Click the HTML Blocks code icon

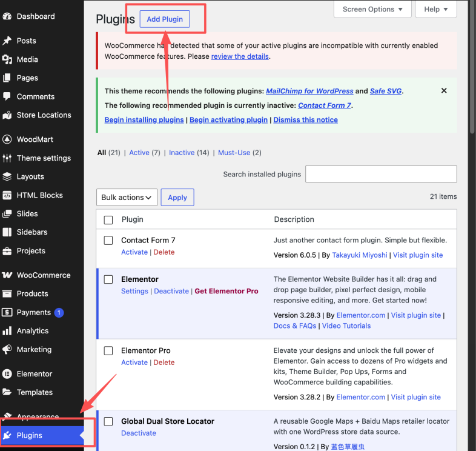tap(7, 195)
